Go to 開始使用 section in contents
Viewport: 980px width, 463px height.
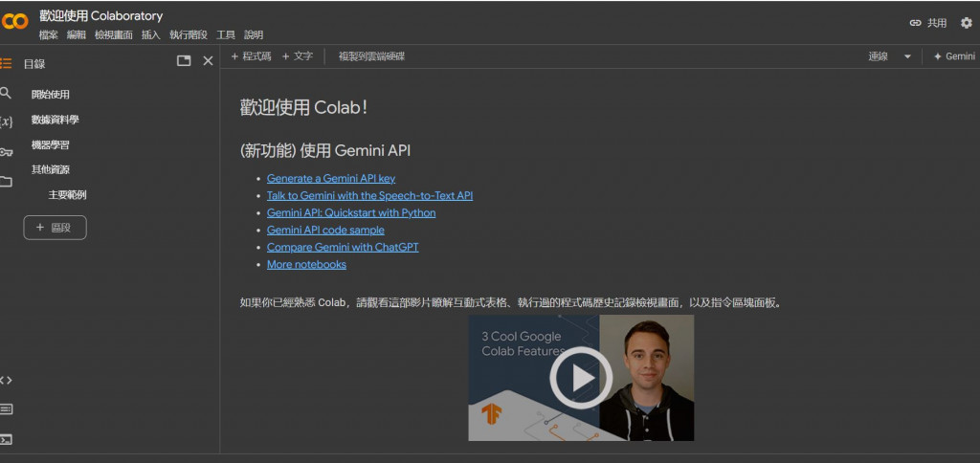click(51, 95)
